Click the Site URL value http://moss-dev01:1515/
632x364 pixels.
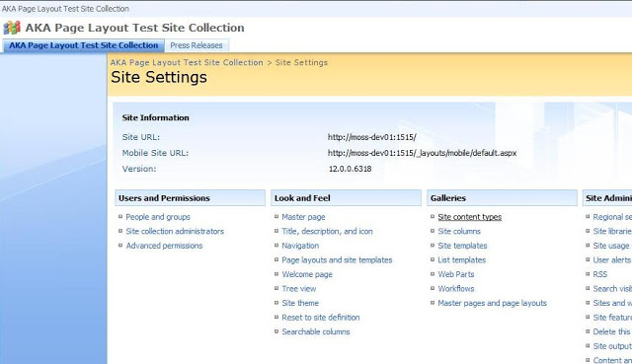tap(372, 137)
